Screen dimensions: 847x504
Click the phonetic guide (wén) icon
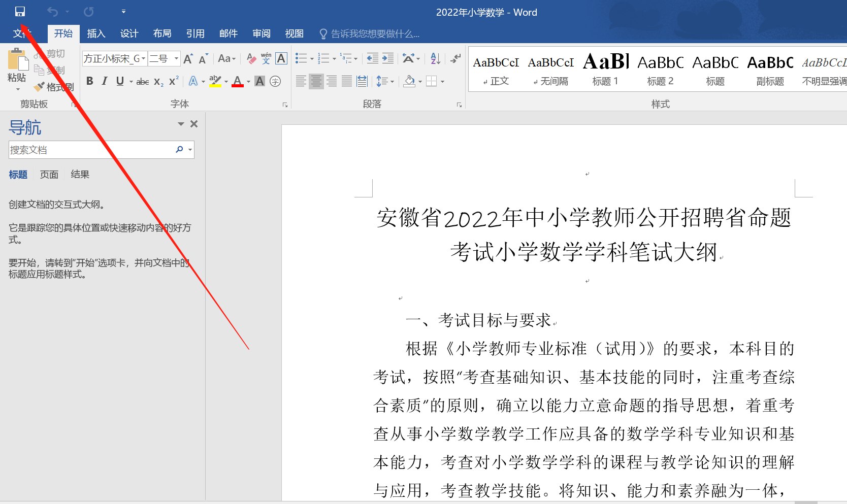coord(266,59)
